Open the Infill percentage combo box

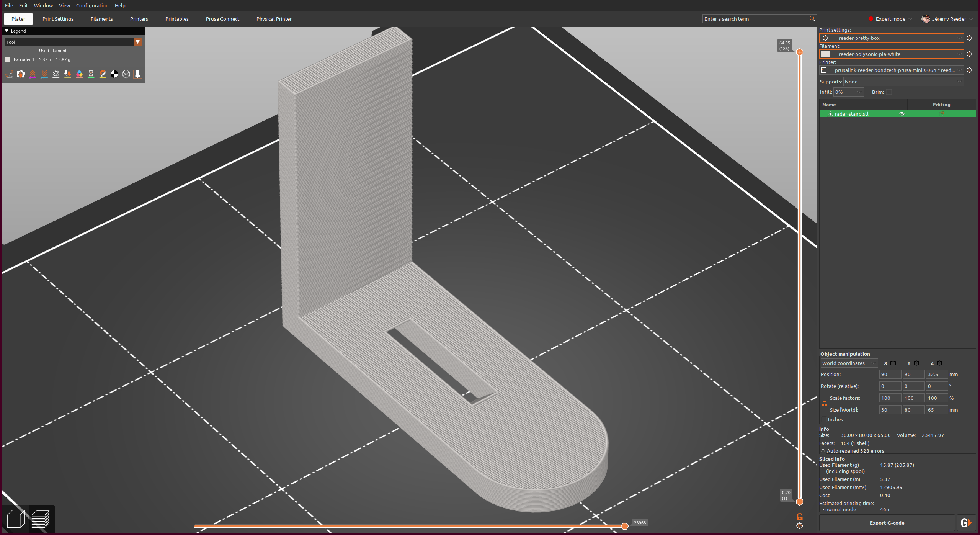pos(849,92)
